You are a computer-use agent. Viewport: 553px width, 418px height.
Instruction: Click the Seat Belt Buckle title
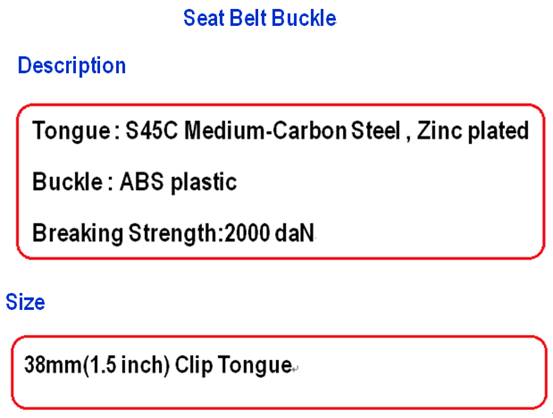coord(260,18)
